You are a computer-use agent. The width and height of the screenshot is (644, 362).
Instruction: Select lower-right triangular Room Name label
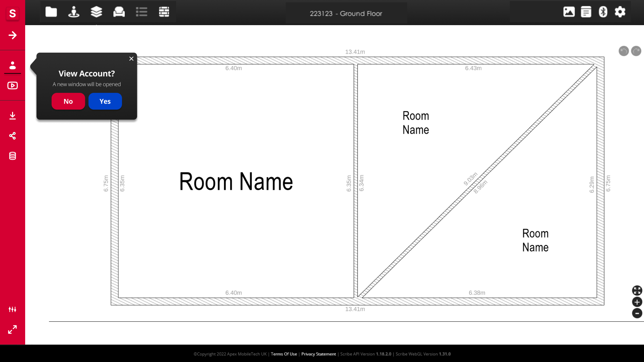point(535,240)
